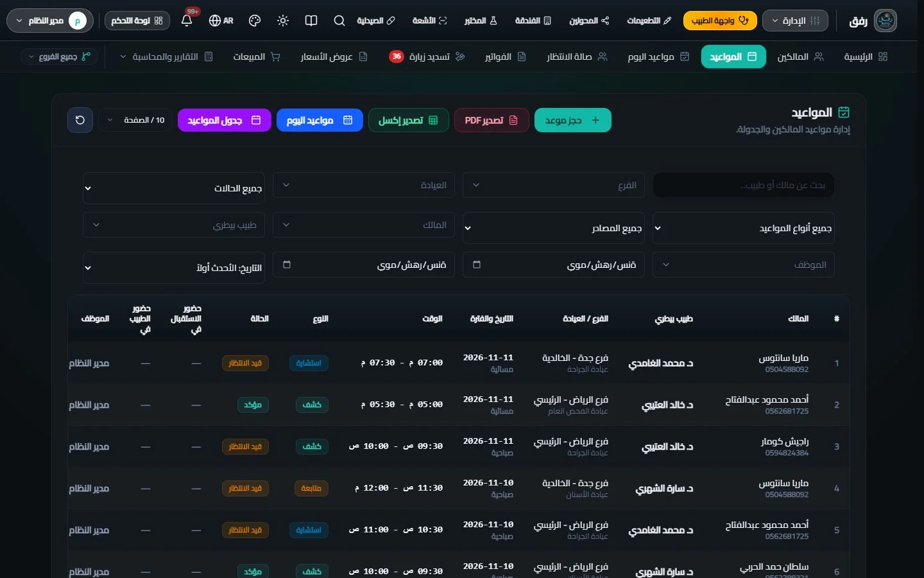Open the book guide icon

click(x=311, y=21)
